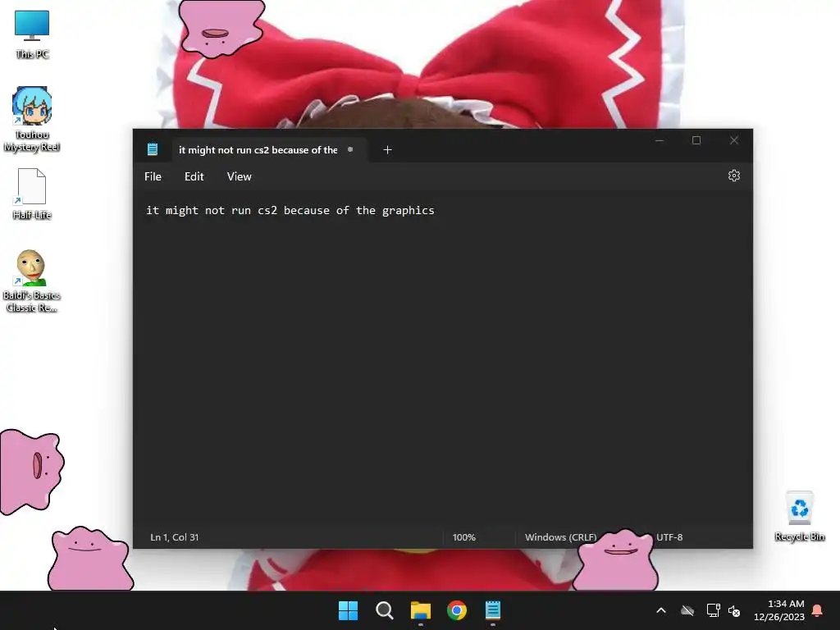Click the 'Ln 1, Col 31' status entry

pyautogui.click(x=174, y=536)
